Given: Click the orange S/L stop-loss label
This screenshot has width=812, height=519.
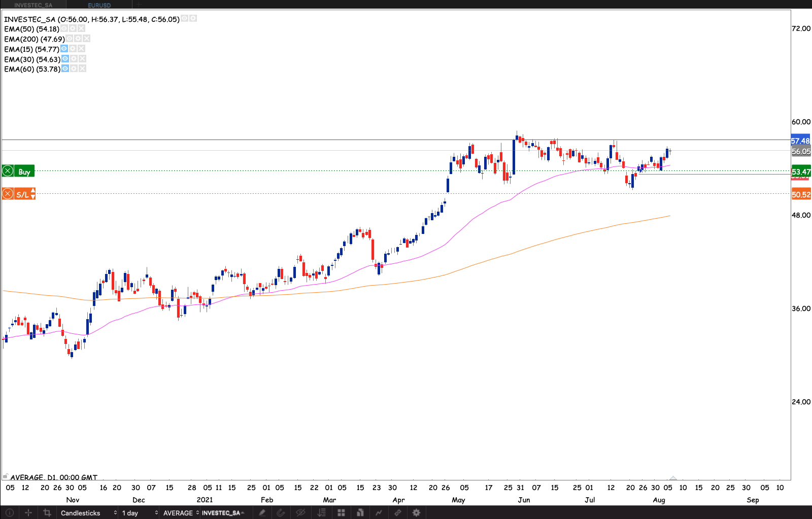Looking at the screenshot, I should coord(23,194).
